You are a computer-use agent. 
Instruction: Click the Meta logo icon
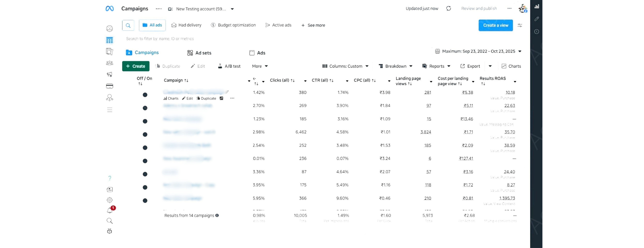click(110, 9)
